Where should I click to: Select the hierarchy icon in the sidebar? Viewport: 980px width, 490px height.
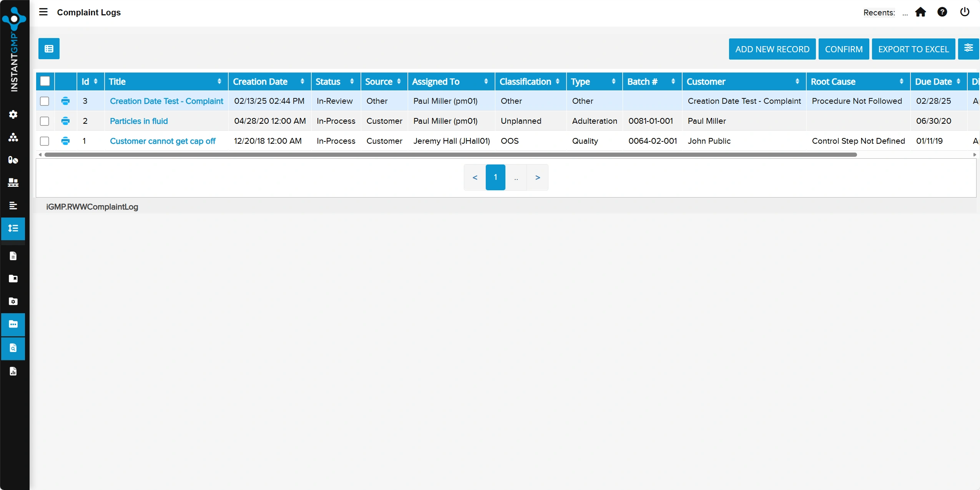pyautogui.click(x=14, y=137)
